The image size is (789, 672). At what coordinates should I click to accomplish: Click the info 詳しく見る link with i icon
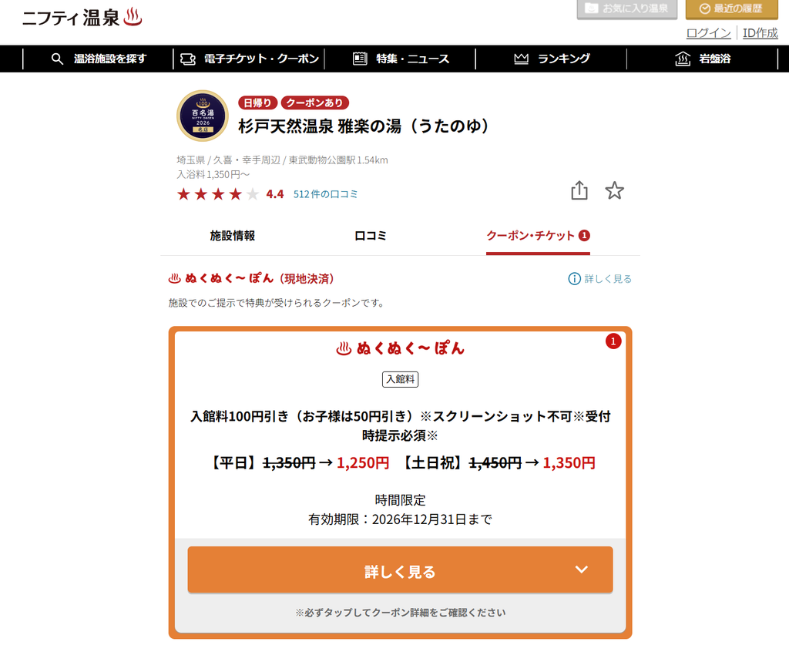[599, 279]
